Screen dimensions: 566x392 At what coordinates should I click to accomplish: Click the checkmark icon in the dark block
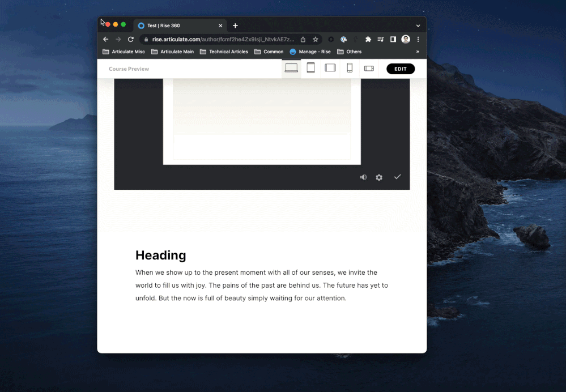coord(397,177)
